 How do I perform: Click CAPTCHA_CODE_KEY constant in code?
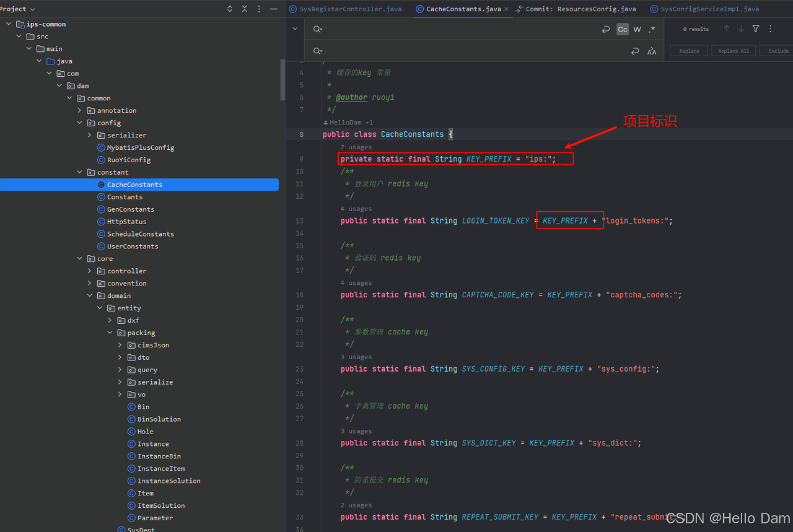click(498, 295)
